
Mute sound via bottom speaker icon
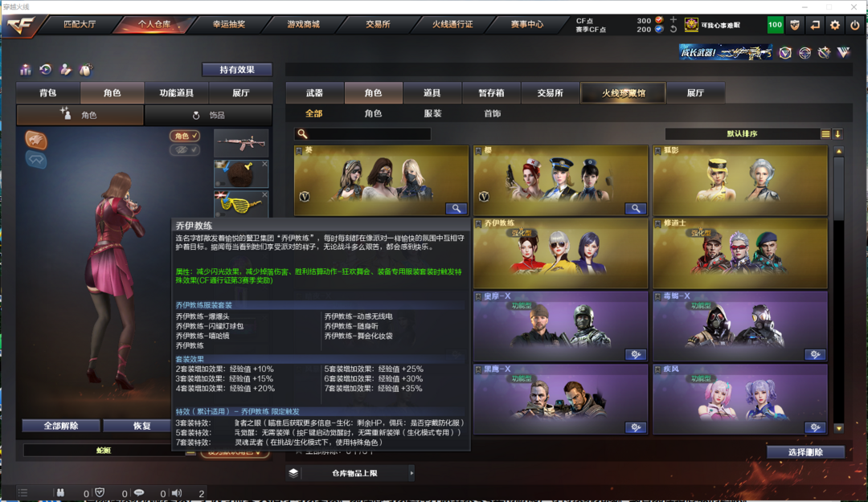click(177, 492)
